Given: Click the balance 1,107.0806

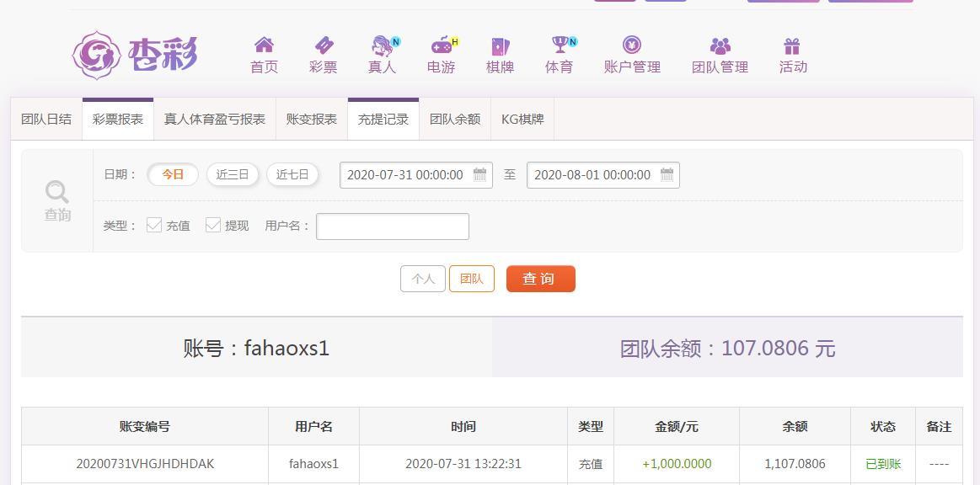Looking at the screenshot, I should click(x=795, y=464).
